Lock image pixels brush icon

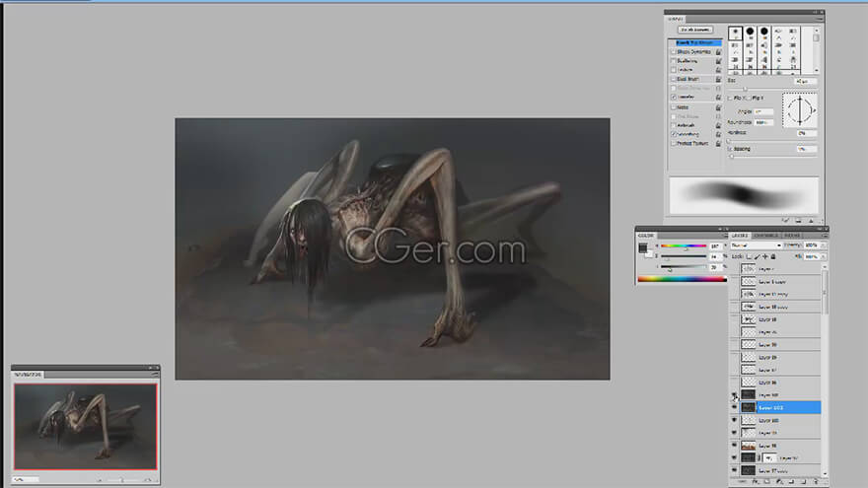[x=758, y=256]
